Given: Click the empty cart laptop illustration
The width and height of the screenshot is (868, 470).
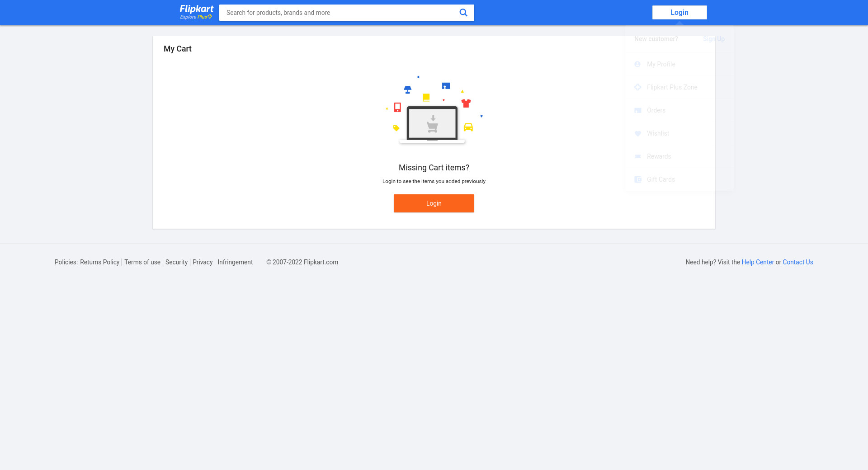Looking at the screenshot, I should tap(434, 110).
